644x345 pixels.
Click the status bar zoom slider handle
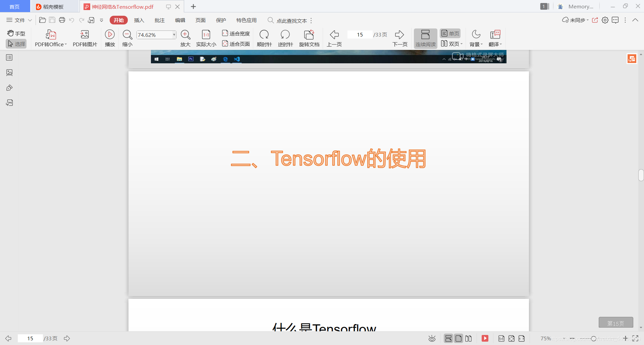coord(594,339)
